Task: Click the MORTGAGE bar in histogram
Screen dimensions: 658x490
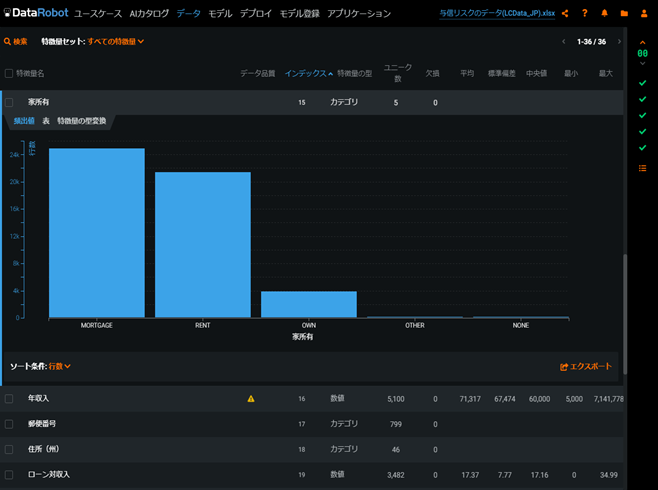Action: (97, 233)
